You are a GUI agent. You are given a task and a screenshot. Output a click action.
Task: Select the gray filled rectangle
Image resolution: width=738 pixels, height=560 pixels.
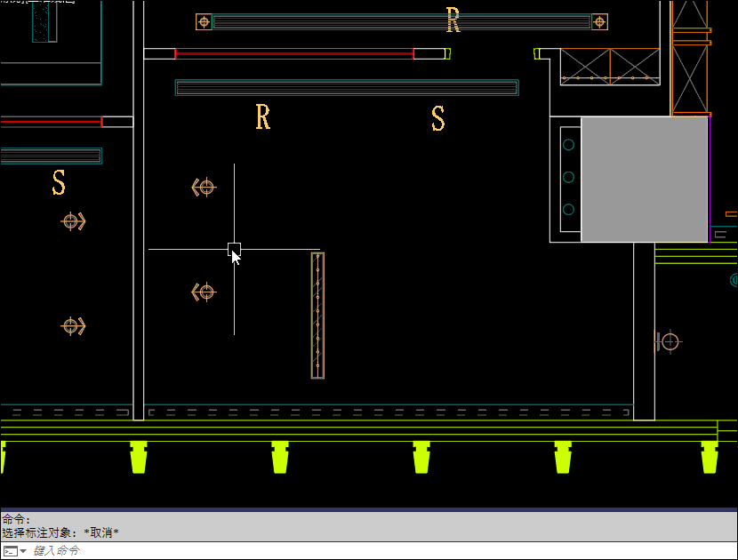pos(645,179)
